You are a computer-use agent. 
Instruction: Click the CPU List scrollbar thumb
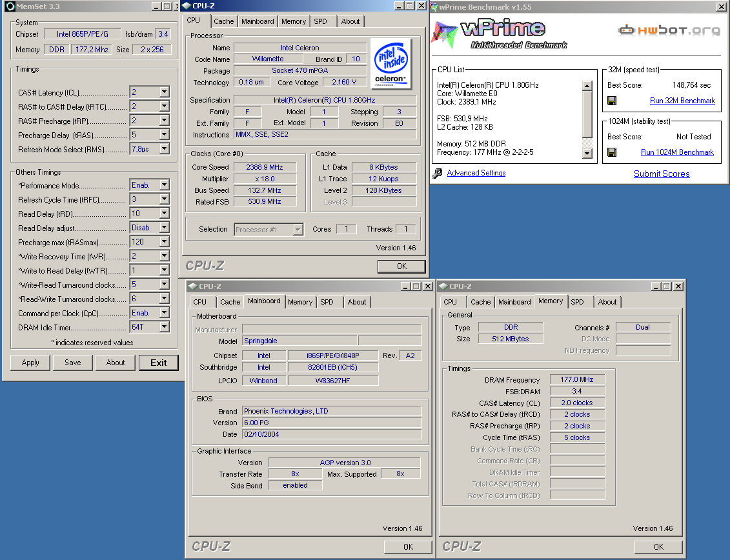(587, 114)
